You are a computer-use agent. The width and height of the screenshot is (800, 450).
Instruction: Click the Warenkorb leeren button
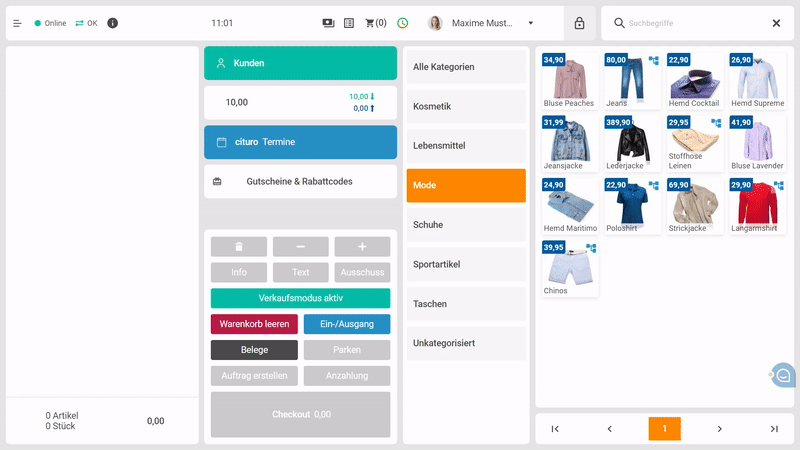coord(254,324)
